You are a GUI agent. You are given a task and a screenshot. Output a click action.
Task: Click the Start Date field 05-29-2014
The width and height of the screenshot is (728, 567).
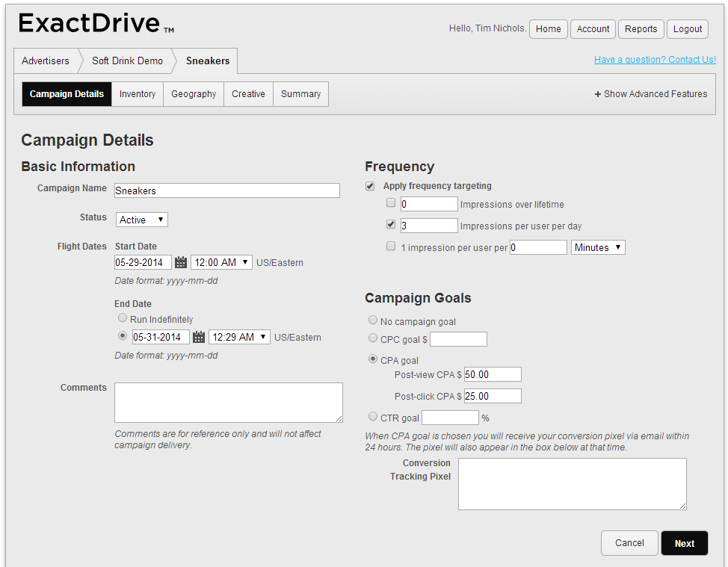143,262
